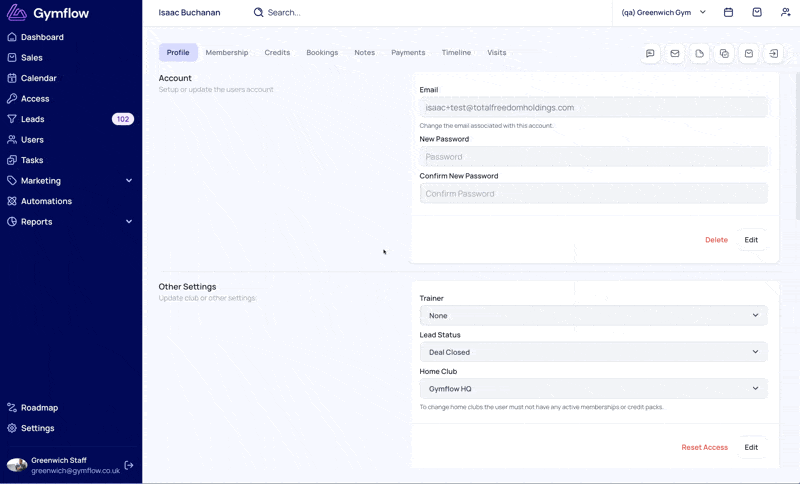Focus the Search field
This screenshot has width=800, height=484.
(284, 13)
